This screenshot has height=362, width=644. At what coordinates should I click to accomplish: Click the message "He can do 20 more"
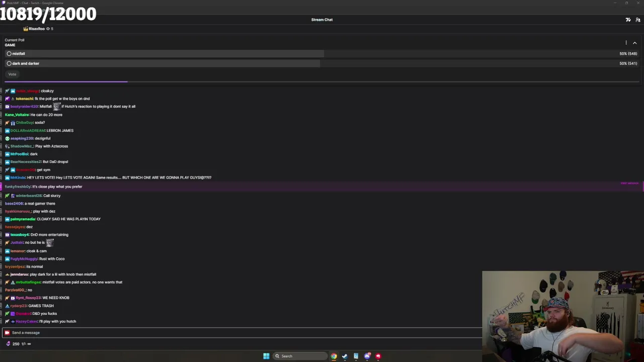pyautogui.click(x=46, y=115)
